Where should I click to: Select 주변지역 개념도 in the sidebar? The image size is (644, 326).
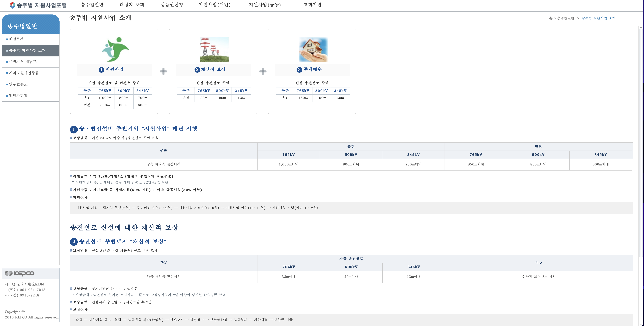click(23, 62)
